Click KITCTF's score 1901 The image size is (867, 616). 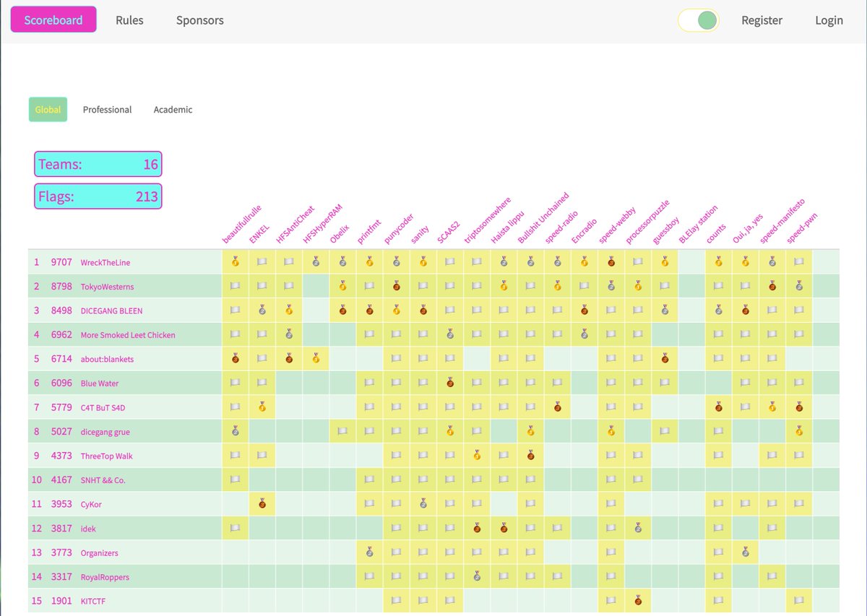[x=61, y=601]
